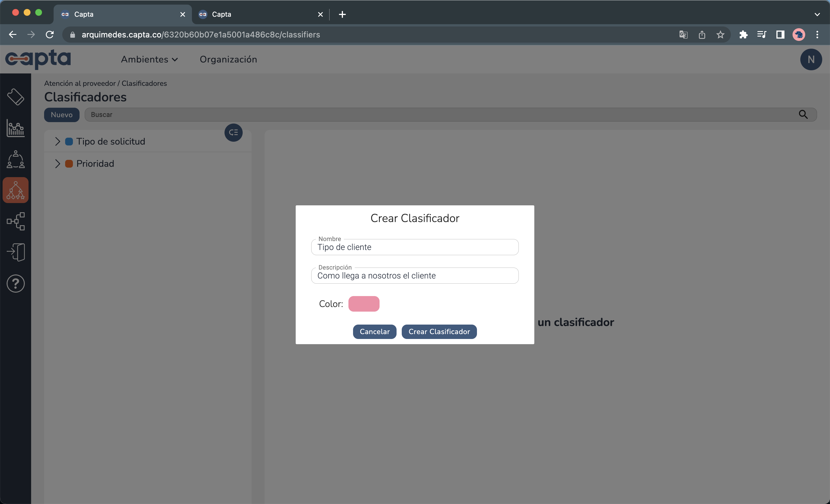Viewport: 830px width, 504px height.
Task: Expand the Tipo de solicitud classifier
Action: pyautogui.click(x=58, y=141)
